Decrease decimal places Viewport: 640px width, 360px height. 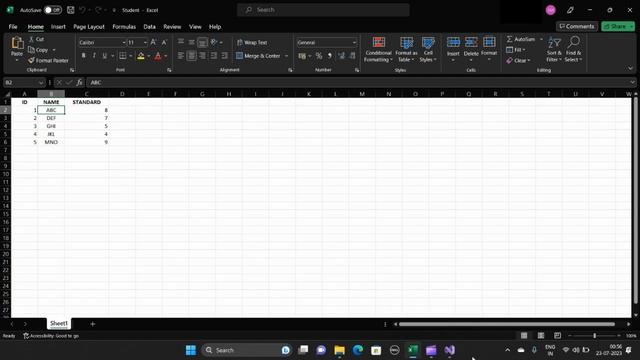click(352, 56)
